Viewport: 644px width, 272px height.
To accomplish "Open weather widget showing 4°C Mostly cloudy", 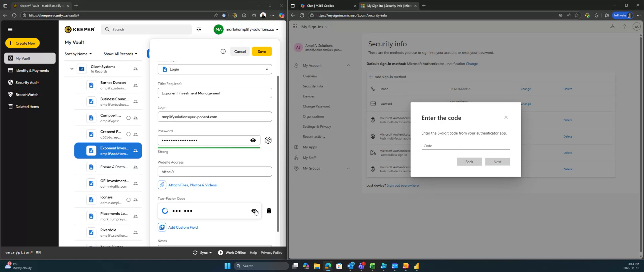I will [x=18, y=266].
